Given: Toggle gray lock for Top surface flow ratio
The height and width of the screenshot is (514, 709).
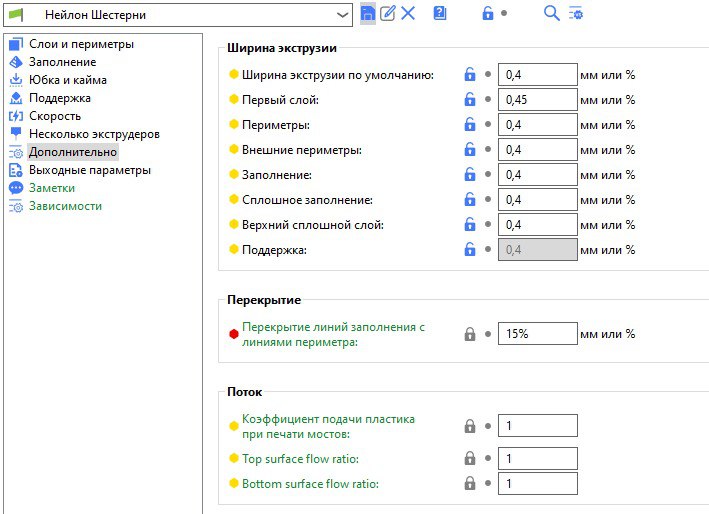Looking at the screenshot, I should tap(469, 459).
